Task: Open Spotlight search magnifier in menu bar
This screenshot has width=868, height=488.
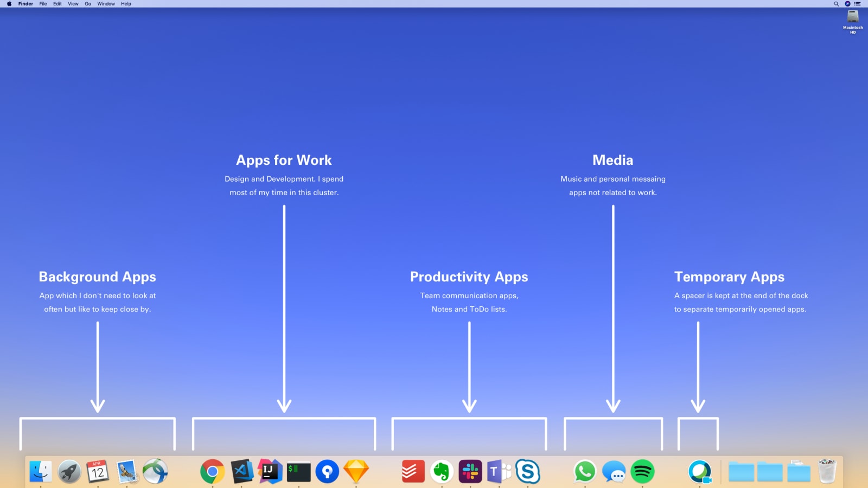Action: (836, 4)
